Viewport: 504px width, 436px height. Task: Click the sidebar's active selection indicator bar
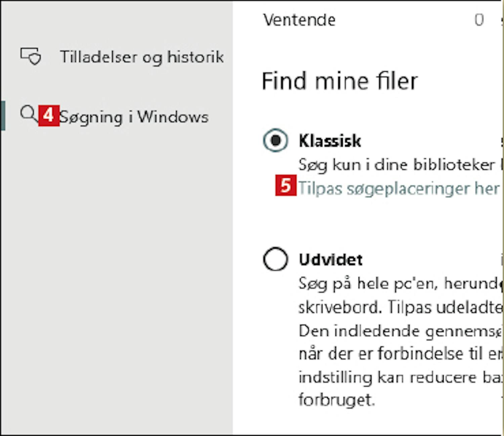(3, 115)
